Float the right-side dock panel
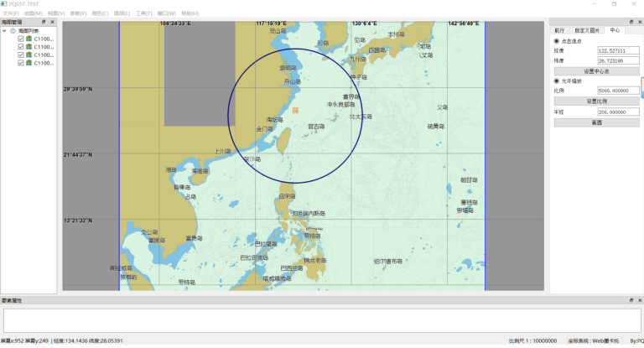The width and height of the screenshot is (644, 348). click(x=631, y=22)
